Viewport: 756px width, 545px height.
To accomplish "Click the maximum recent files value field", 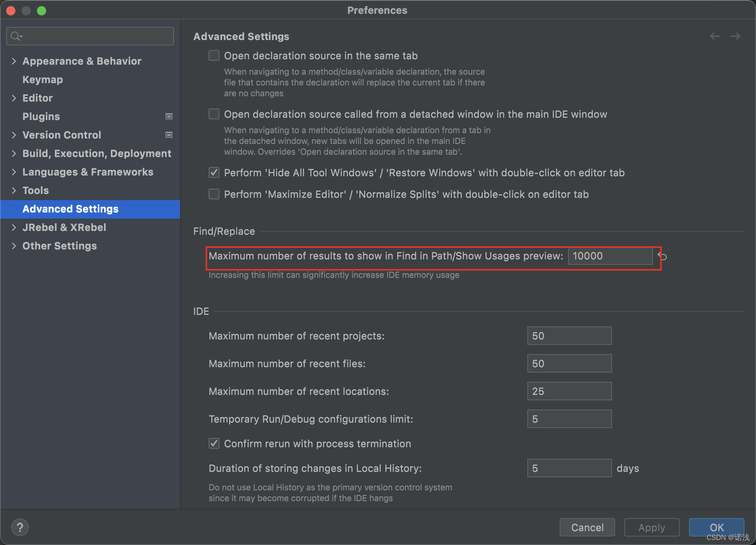I will 569,363.
